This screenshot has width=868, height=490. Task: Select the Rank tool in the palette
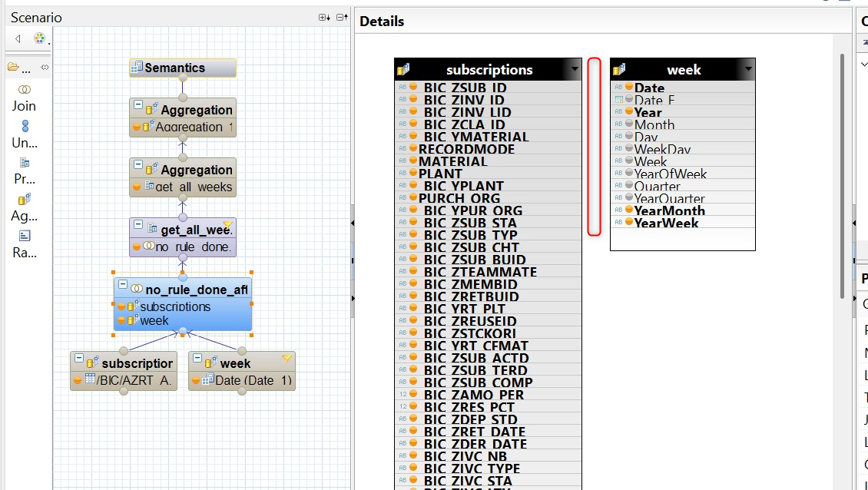[24, 243]
